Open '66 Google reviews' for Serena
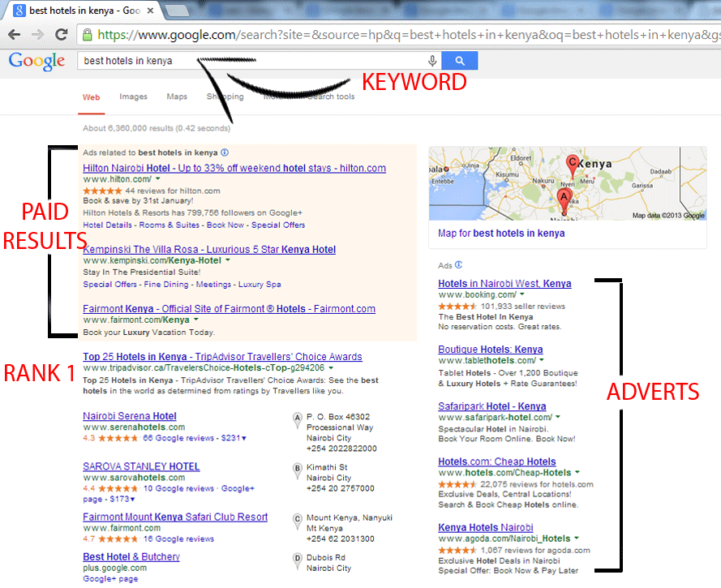Image resolution: width=721 pixels, height=588 pixels. tap(178, 438)
